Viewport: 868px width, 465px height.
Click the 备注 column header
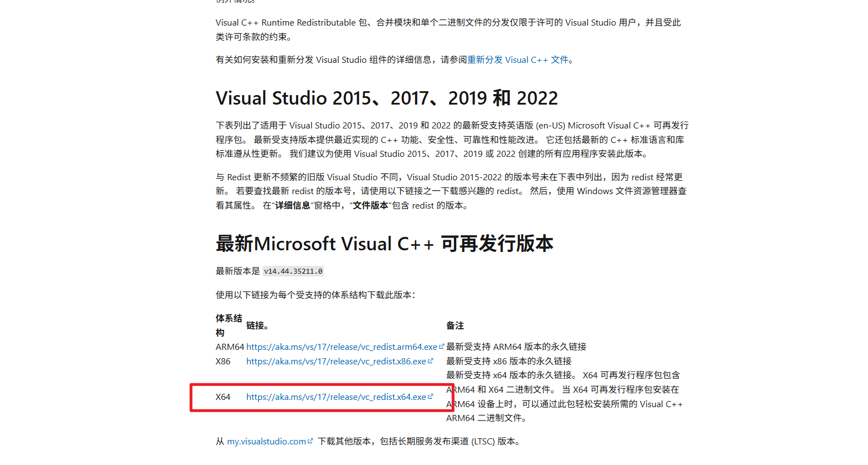pos(455,325)
